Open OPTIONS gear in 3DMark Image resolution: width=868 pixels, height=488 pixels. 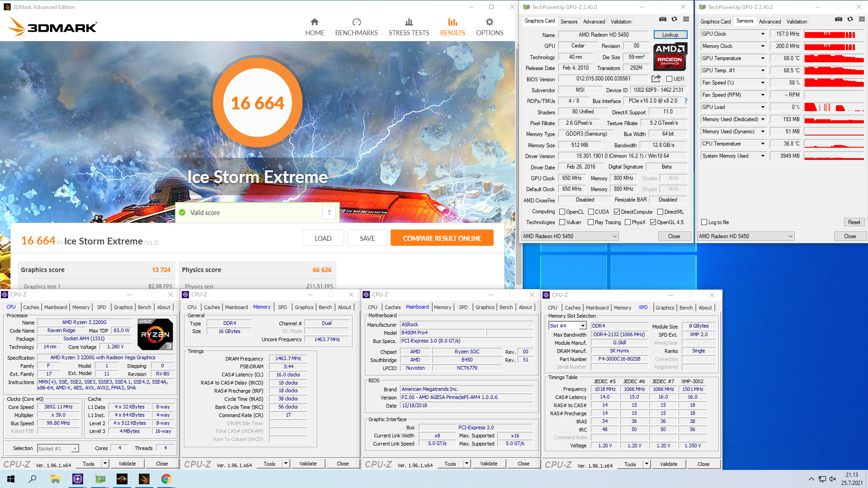[x=490, y=27]
